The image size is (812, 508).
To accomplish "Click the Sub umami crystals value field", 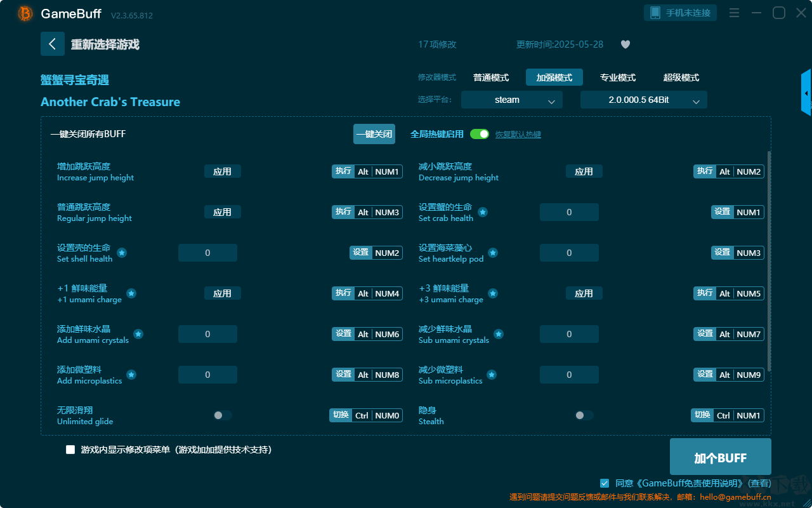I will (569, 334).
